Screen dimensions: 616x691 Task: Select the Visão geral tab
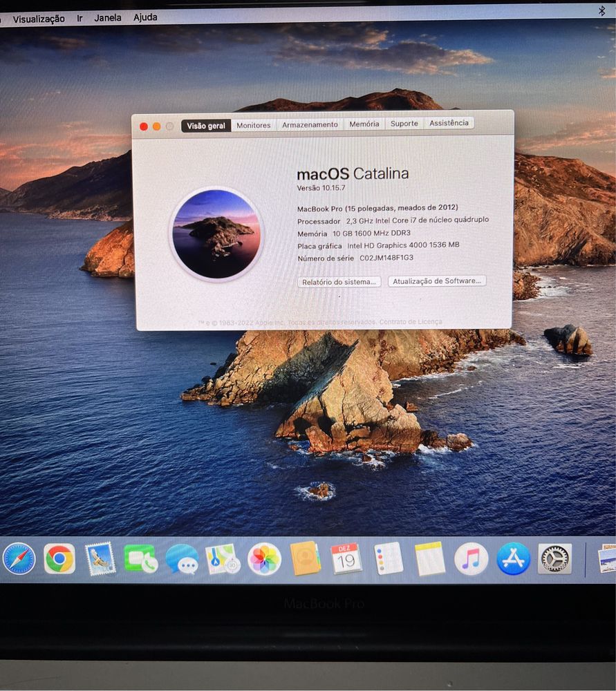[x=206, y=126]
